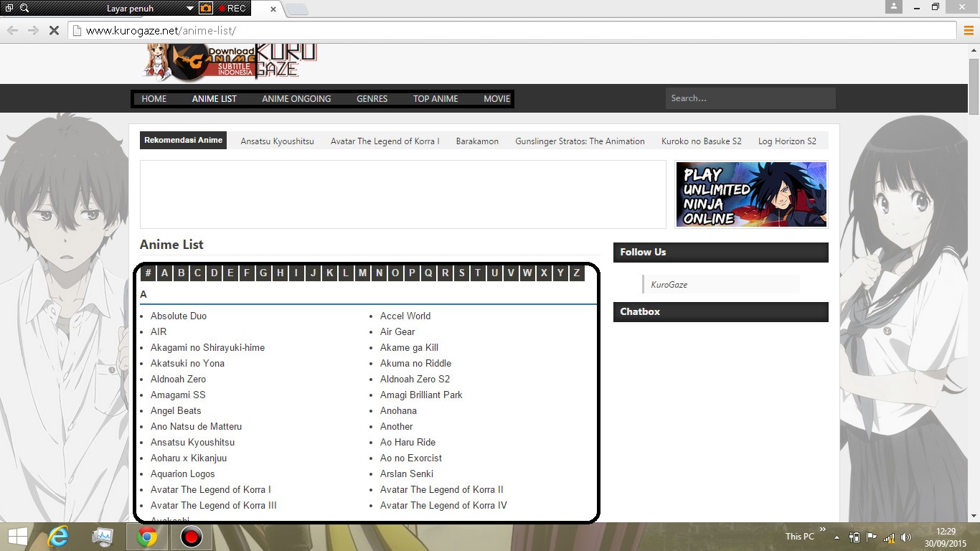The height and width of the screenshot is (551, 980).
Task: Open Akagami no Shirayuki-hime link
Action: click(x=208, y=347)
